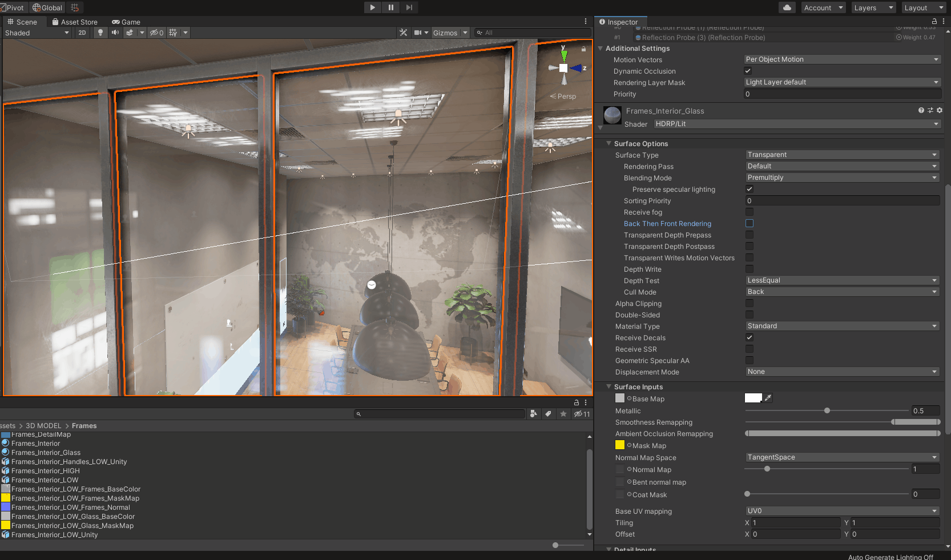Pick a Base Map color with the eyedropper

[x=768, y=398]
